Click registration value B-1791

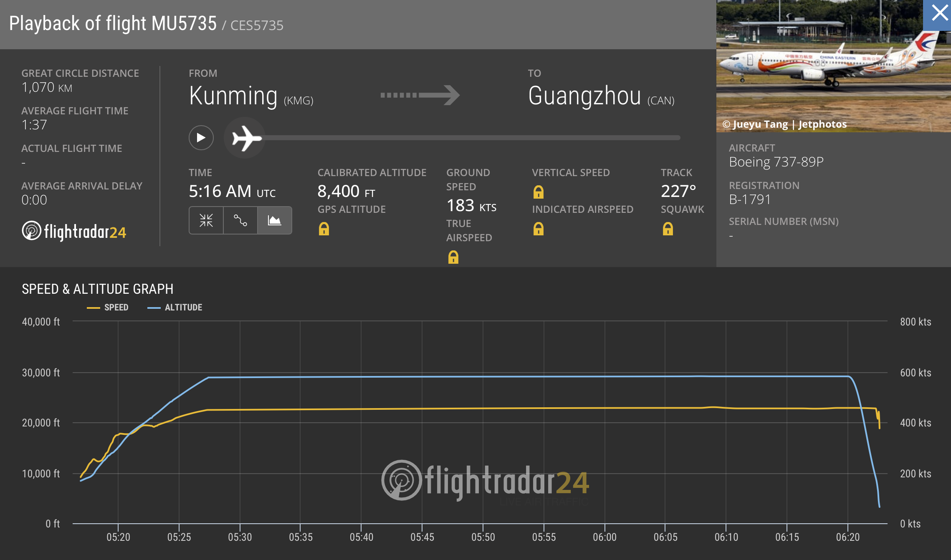coord(750,199)
